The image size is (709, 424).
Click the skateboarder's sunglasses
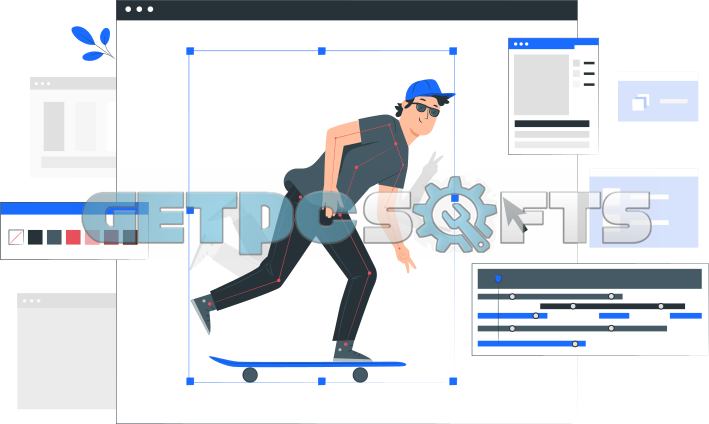tap(427, 109)
